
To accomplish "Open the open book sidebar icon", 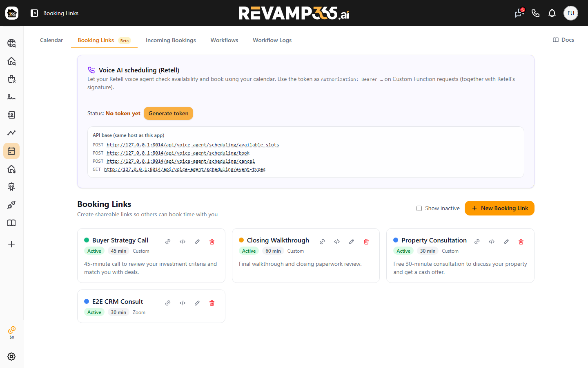I will coord(11,223).
